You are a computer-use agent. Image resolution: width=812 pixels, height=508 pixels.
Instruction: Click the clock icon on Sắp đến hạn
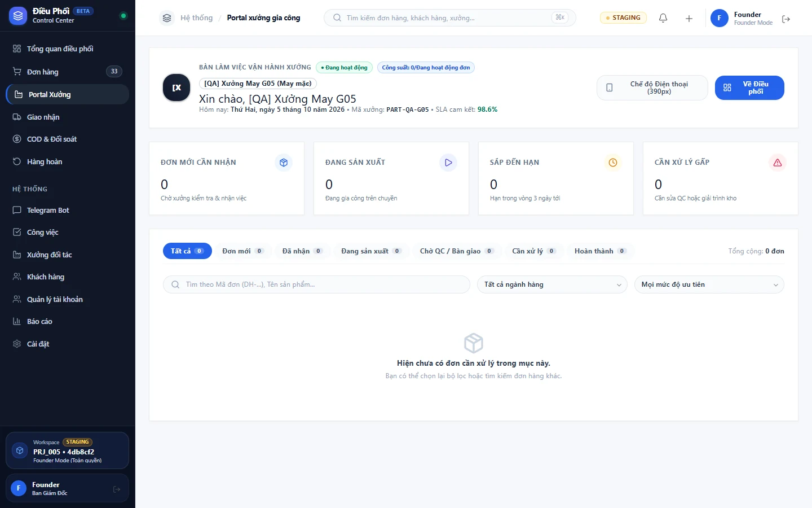[613, 163]
